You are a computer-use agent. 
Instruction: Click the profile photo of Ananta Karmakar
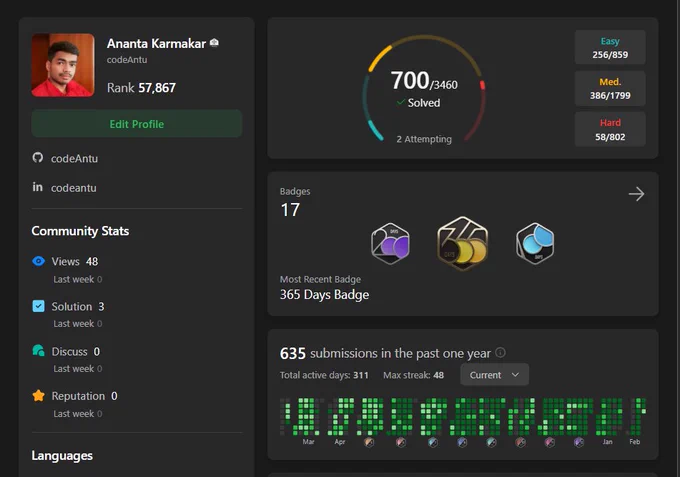click(63, 65)
